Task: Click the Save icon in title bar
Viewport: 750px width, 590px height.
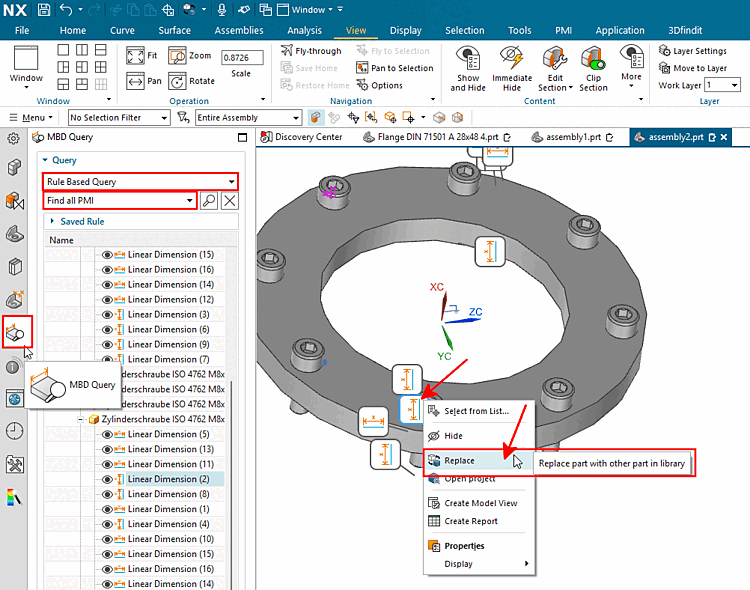Action: pyautogui.click(x=44, y=9)
